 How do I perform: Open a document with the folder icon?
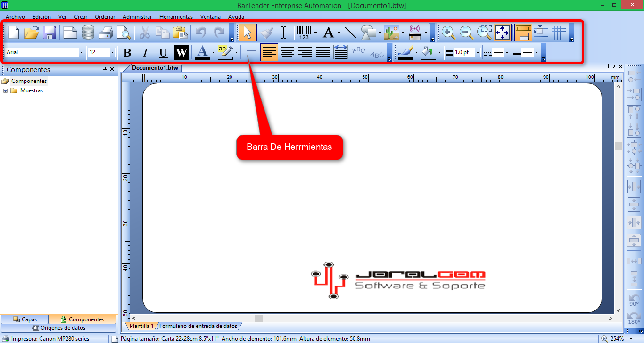click(32, 33)
